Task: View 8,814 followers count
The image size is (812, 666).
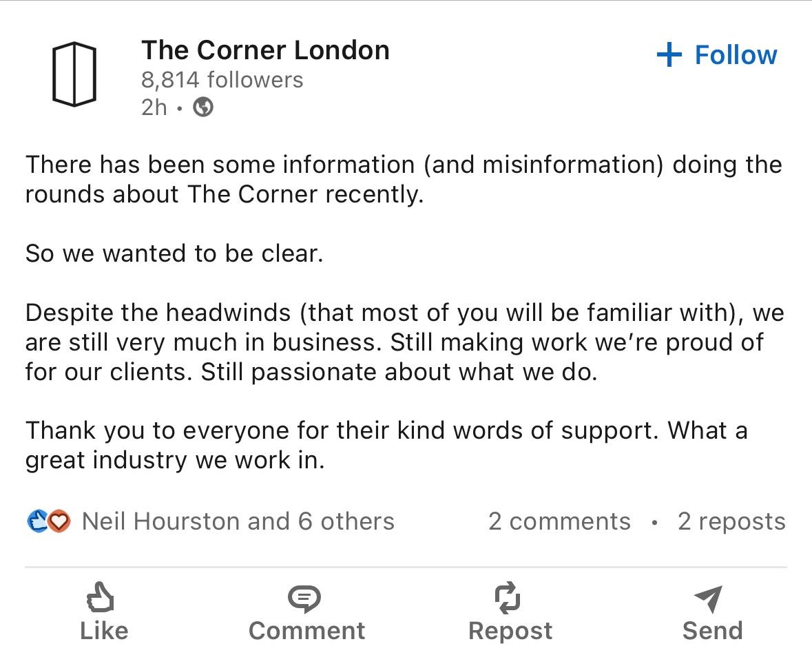Action: click(222, 80)
